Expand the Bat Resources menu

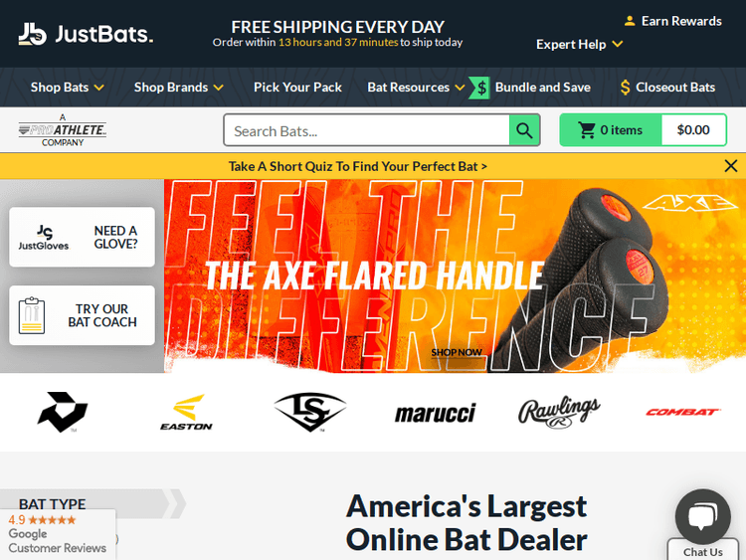click(x=416, y=88)
